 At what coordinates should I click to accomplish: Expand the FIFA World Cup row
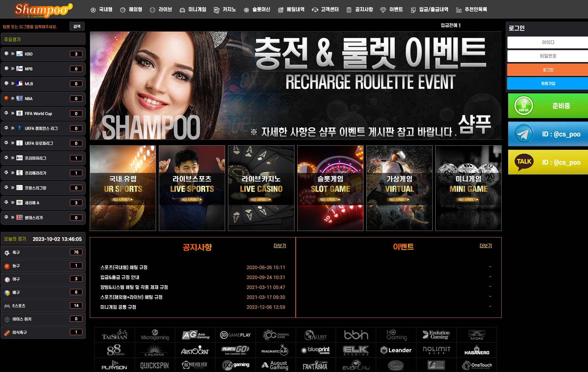pos(38,113)
